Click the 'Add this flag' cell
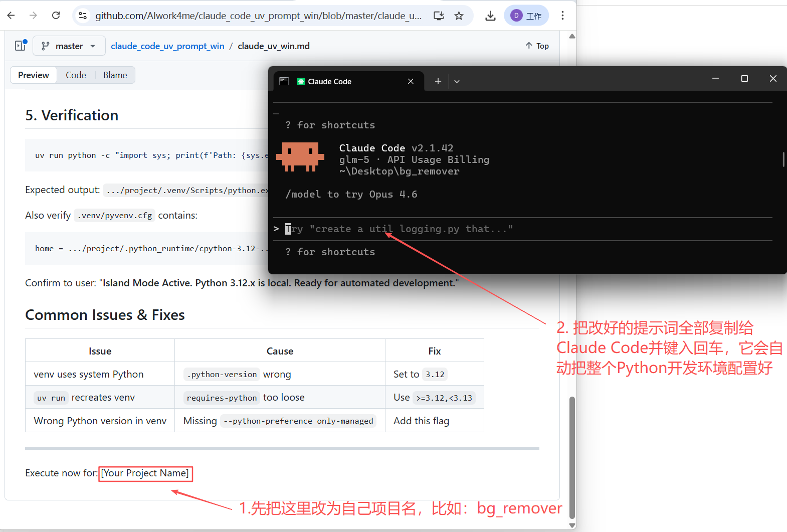 [435, 421]
